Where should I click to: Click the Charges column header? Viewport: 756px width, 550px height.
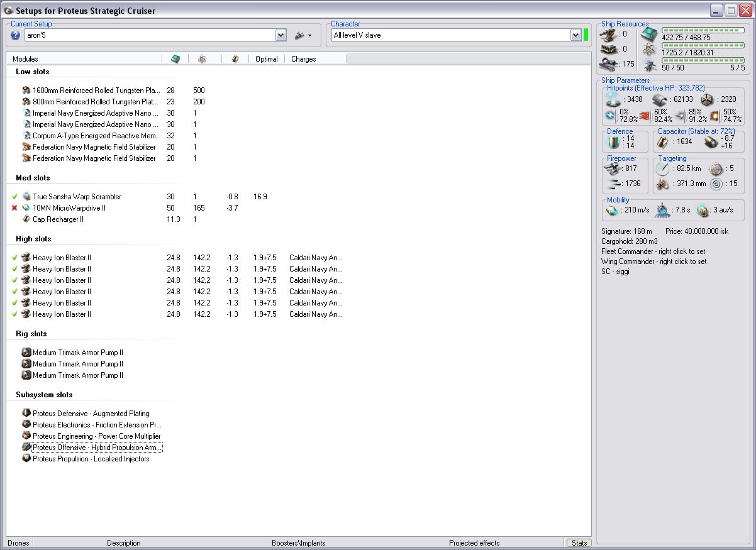tap(315, 58)
